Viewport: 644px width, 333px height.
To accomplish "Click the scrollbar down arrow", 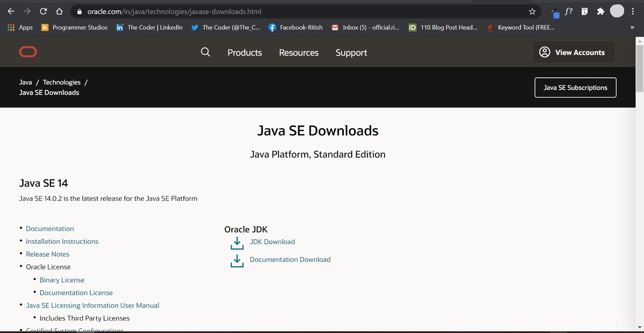I will 640,327.
